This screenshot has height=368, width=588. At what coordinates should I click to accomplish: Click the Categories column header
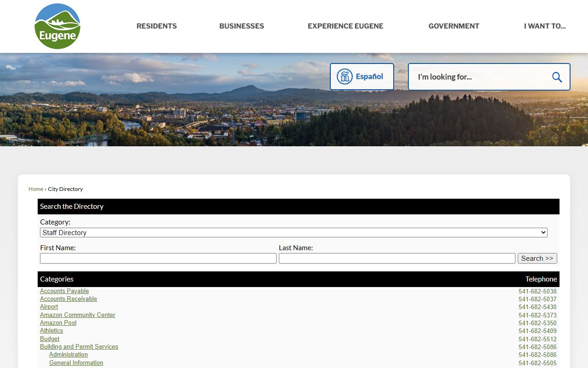pyautogui.click(x=57, y=279)
